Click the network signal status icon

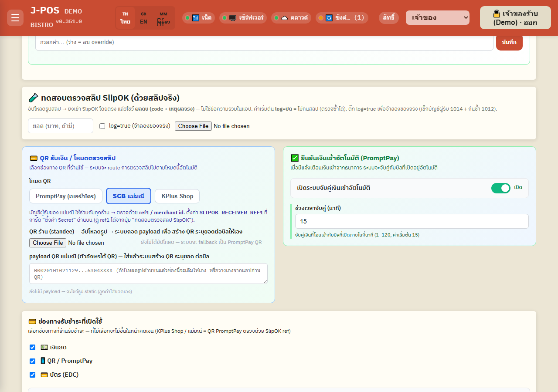[x=195, y=18]
